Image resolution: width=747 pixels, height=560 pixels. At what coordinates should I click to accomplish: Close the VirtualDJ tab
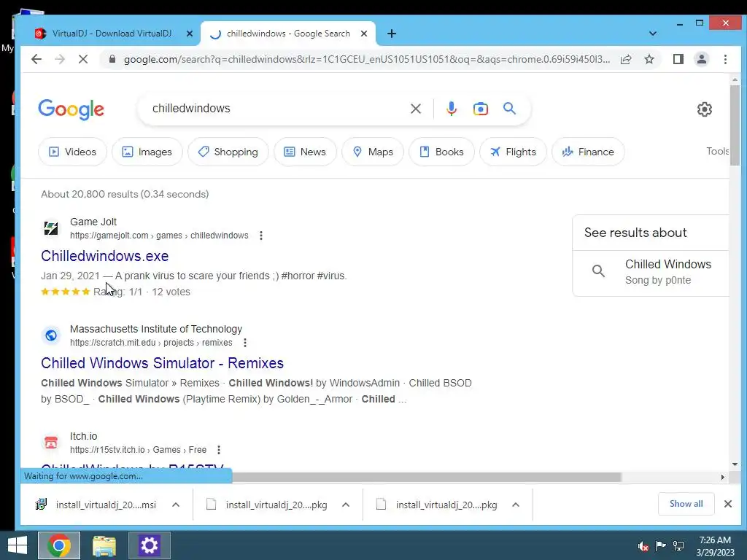[x=189, y=34]
